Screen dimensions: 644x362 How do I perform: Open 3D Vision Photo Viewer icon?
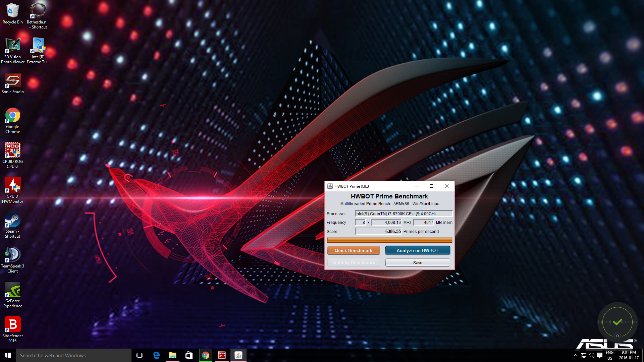(x=13, y=50)
